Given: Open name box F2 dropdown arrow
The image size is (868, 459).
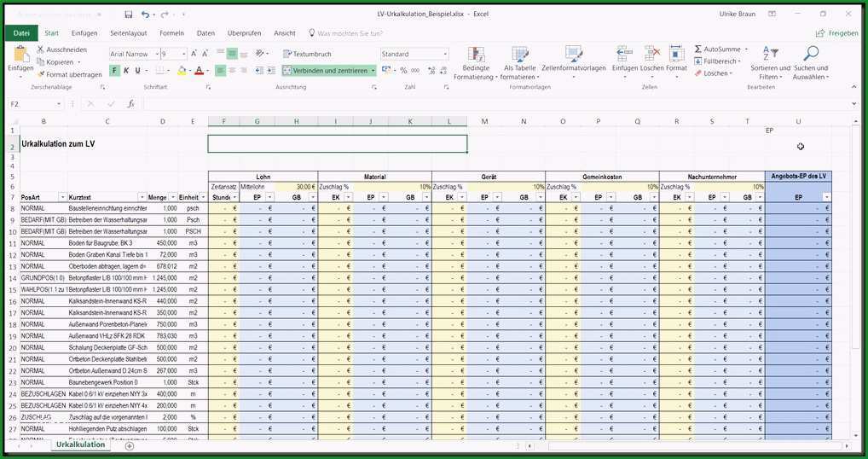Looking at the screenshot, I should [x=59, y=104].
